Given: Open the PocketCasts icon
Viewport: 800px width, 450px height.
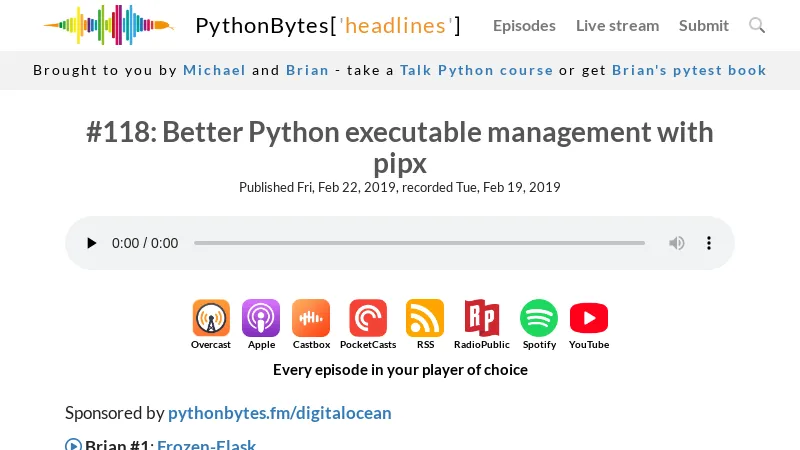Looking at the screenshot, I should (368, 318).
